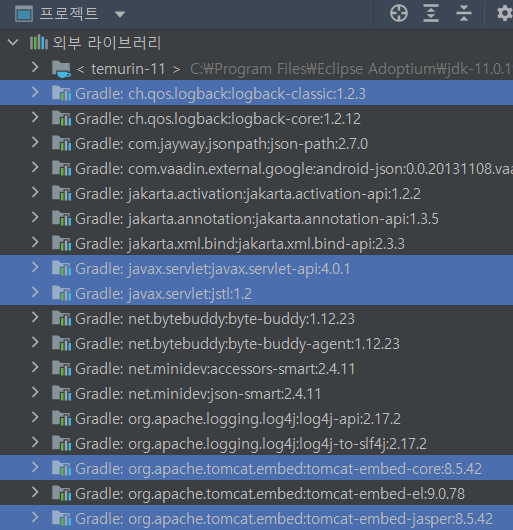Click the byte-buddy:1.12.23 library icon
This screenshot has height=530, width=513.
tap(62, 318)
